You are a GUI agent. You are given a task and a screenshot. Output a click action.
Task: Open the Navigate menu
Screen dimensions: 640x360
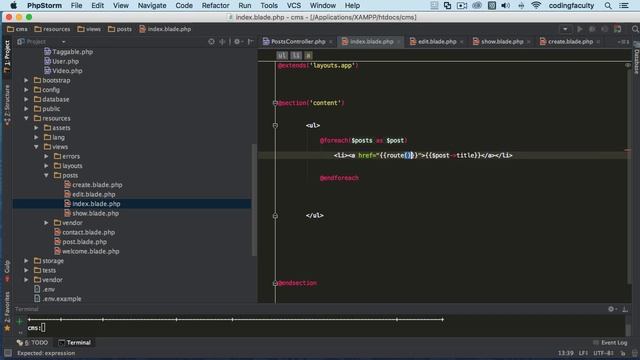coord(152,6)
